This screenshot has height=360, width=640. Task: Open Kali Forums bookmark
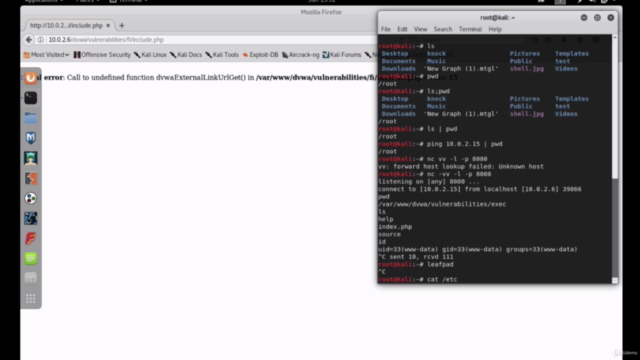[x=342, y=55]
